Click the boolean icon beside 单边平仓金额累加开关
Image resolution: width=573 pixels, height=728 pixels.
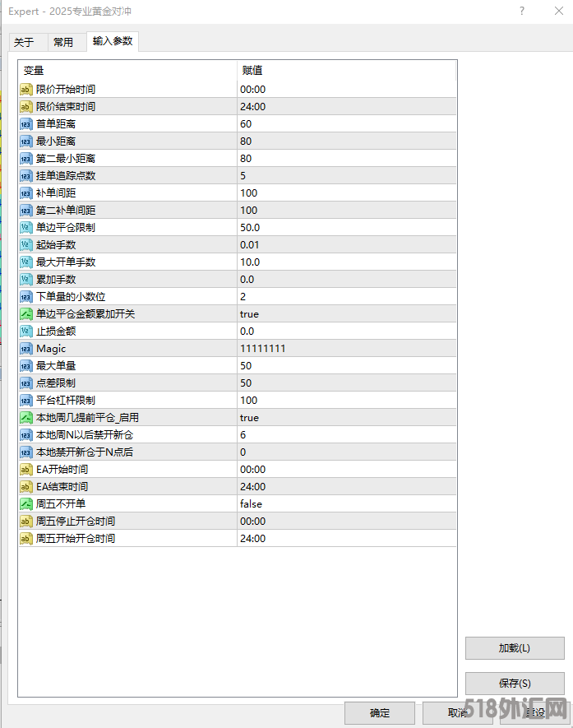25,313
